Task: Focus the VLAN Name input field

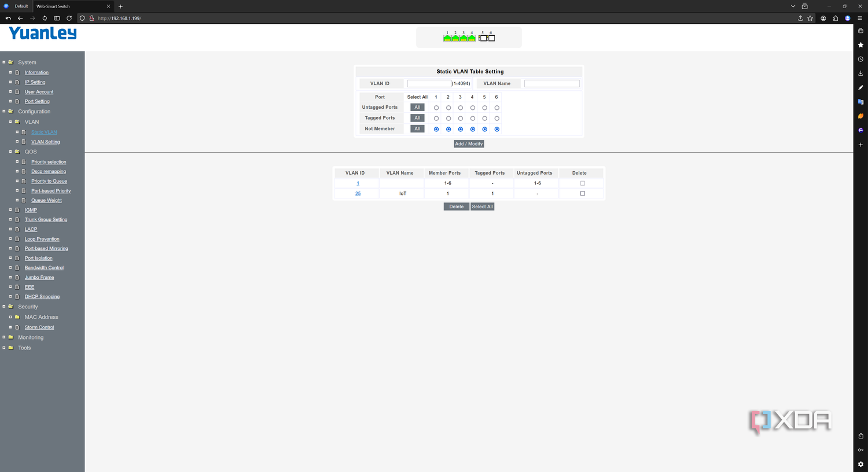Action: pyautogui.click(x=551, y=83)
